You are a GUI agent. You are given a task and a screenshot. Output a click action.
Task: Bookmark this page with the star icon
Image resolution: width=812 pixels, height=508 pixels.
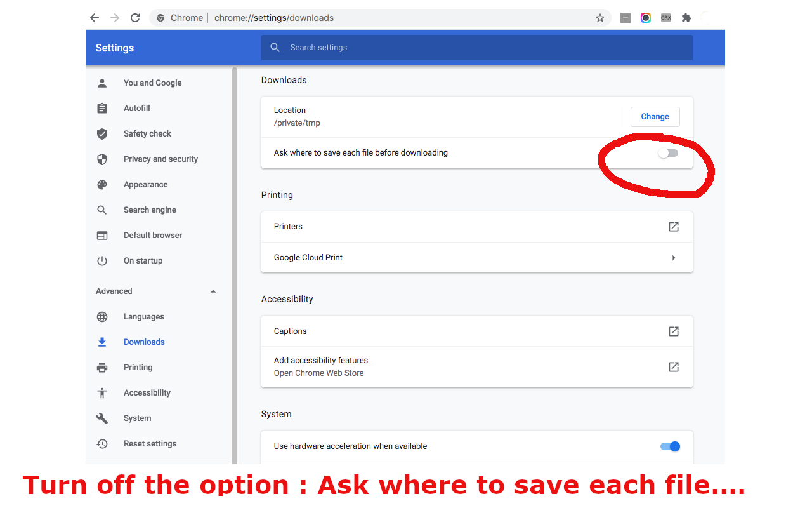coord(600,18)
